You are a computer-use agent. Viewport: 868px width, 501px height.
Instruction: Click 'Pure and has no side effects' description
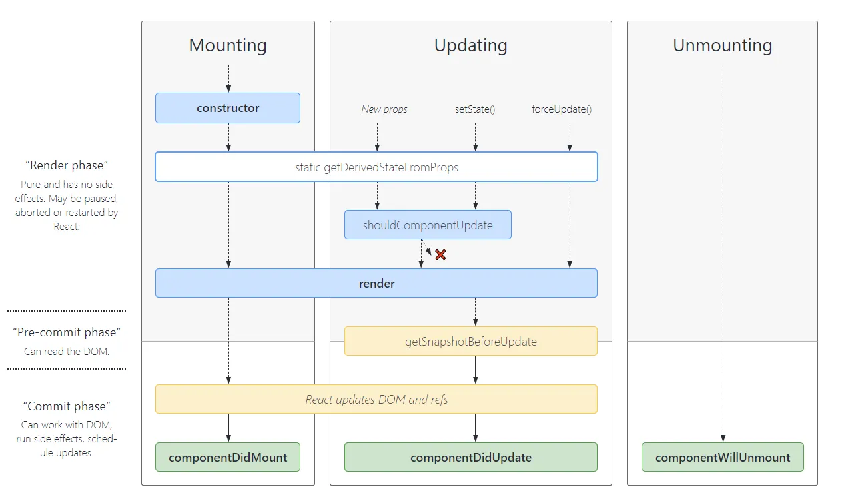coord(67,205)
